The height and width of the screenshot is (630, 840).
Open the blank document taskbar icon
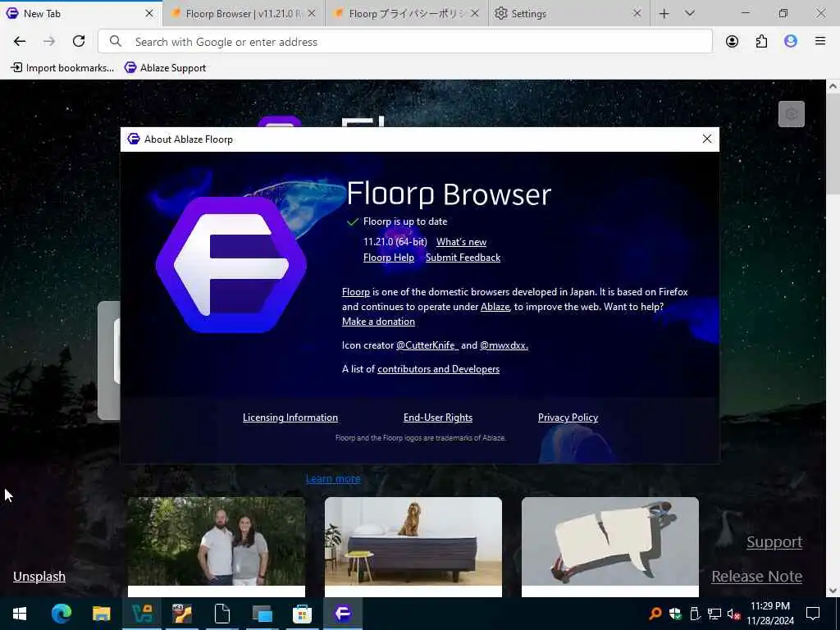221,614
